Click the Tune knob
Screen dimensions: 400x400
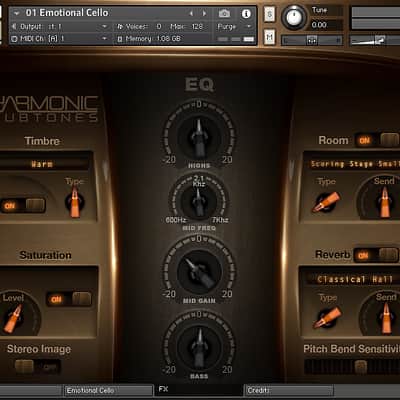click(294, 17)
